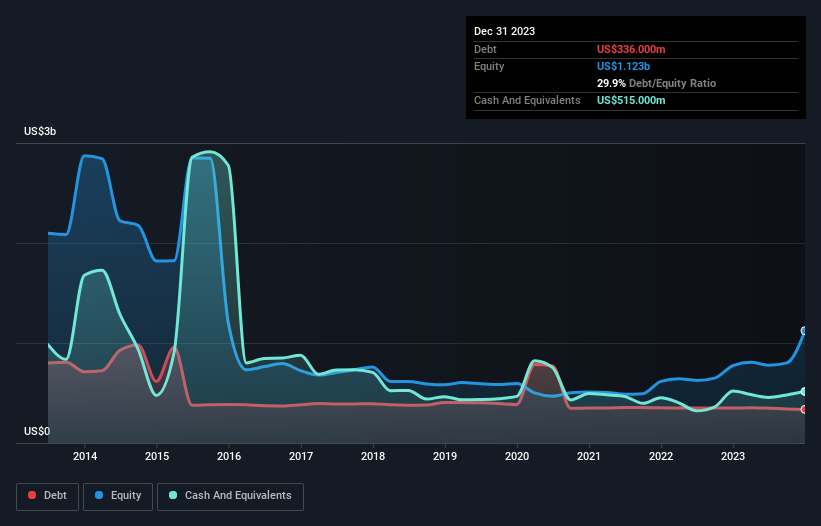Click the US$0 y-axis label
Viewport: 821px width, 526px height.
click(37, 431)
